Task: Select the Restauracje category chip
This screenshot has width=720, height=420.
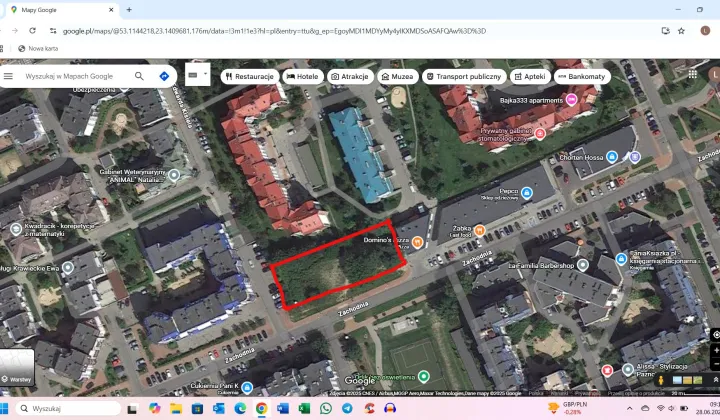Action: tap(249, 77)
